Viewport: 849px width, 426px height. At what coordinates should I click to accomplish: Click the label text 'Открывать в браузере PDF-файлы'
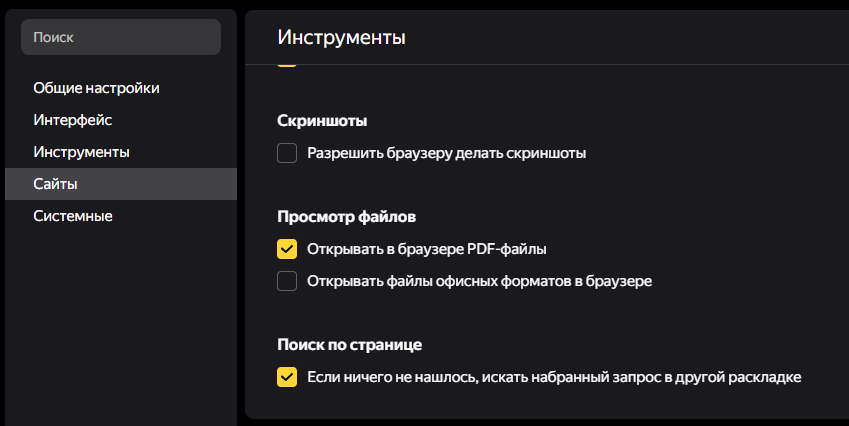pos(427,249)
